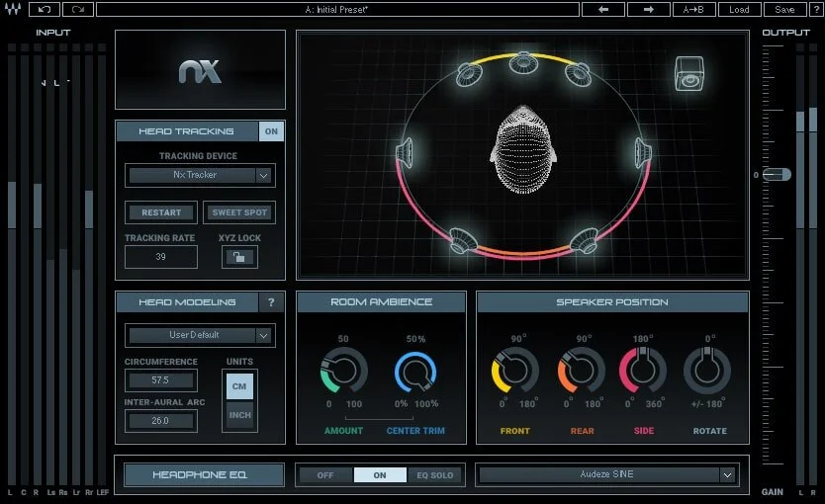Screen dimensions: 825x504
Task: Toggle Head Tracking ON switch
Action: [271, 131]
